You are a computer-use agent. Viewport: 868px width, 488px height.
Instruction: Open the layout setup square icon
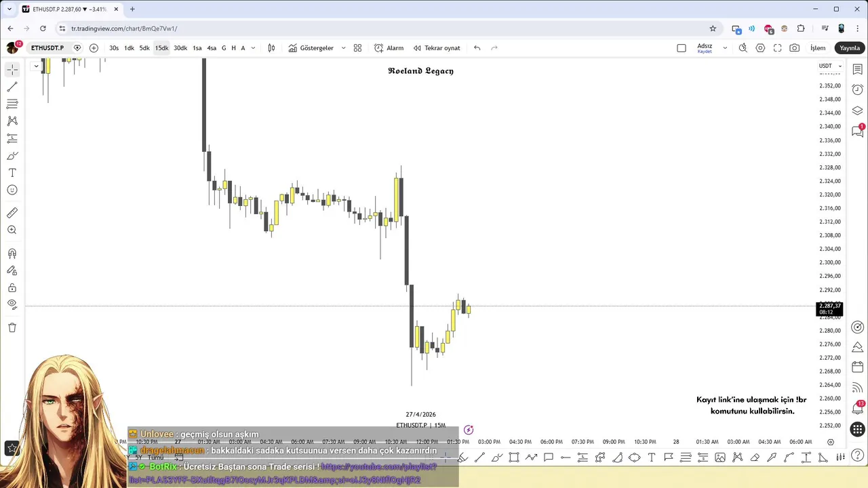click(x=682, y=48)
